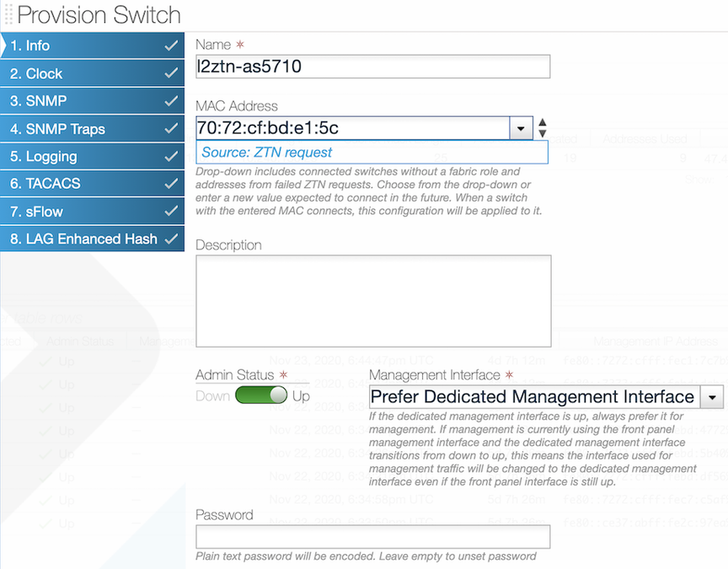This screenshot has width=728, height=569.
Task: Open the MAC Address dropdown arrow
Action: click(522, 128)
